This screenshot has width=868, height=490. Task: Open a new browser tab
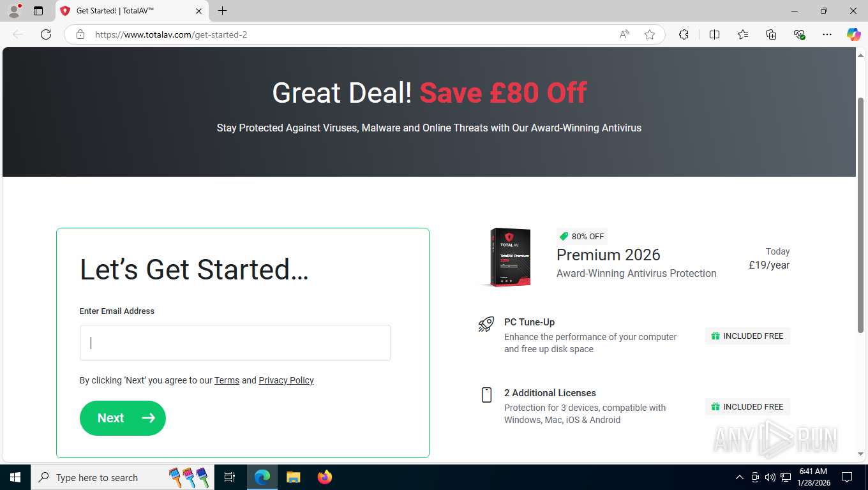click(x=222, y=11)
